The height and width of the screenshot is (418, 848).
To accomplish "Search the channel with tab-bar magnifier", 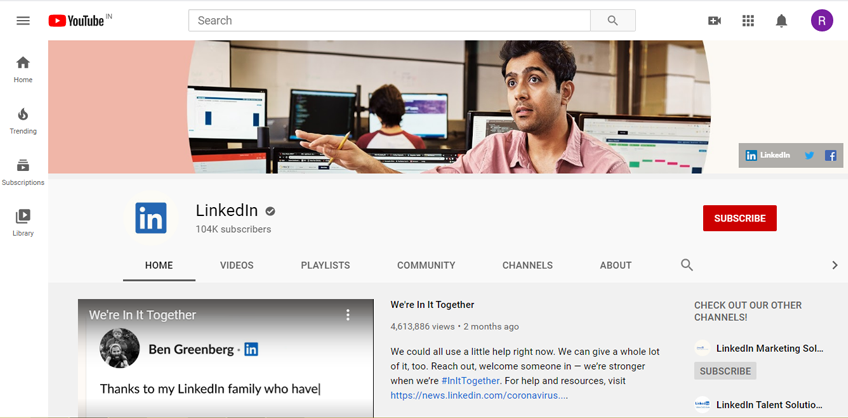I will [x=687, y=265].
